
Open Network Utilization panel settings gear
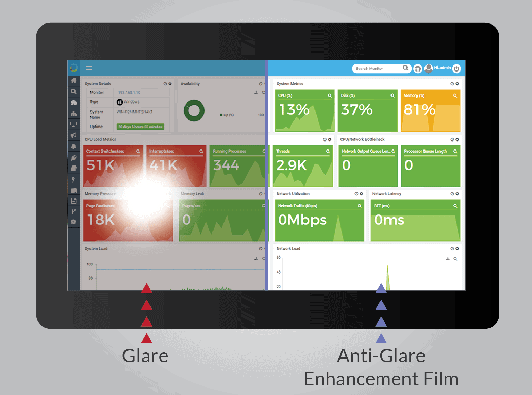click(361, 194)
